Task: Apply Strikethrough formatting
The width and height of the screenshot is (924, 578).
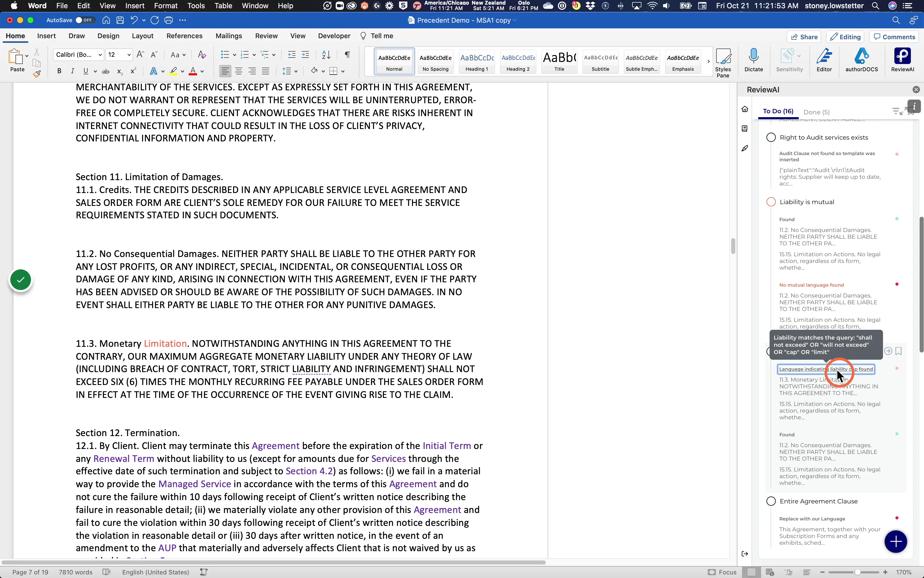Action: (106, 71)
